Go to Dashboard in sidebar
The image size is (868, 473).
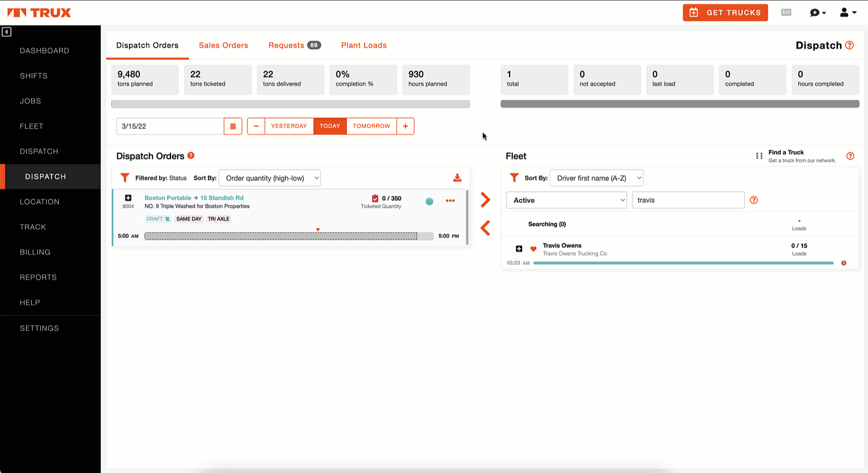click(x=45, y=50)
